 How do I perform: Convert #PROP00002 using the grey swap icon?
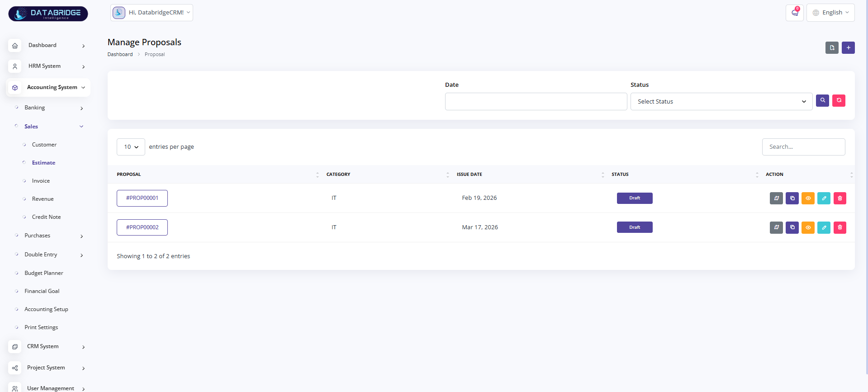click(x=777, y=227)
